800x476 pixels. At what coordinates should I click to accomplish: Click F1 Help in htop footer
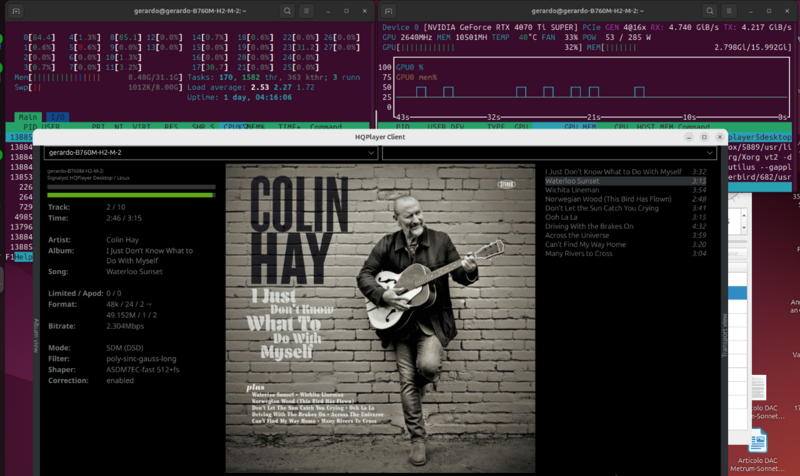pos(17,257)
